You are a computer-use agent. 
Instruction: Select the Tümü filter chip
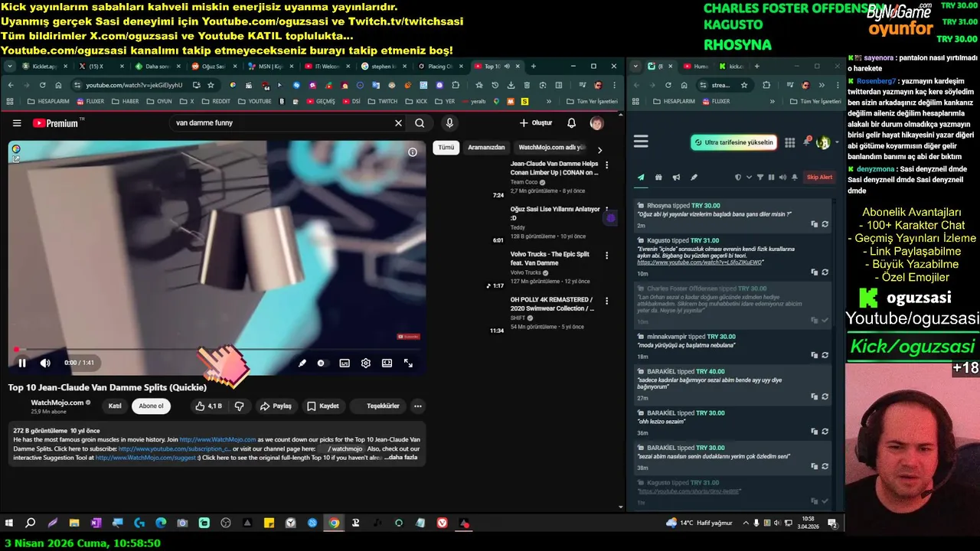(x=446, y=147)
